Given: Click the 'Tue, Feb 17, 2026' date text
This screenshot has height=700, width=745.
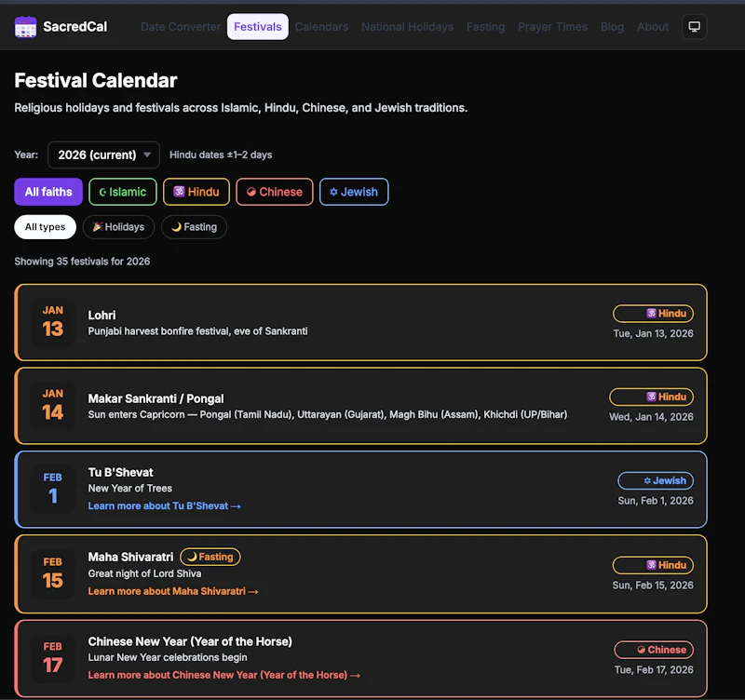Looking at the screenshot, I should pos(654,669).
